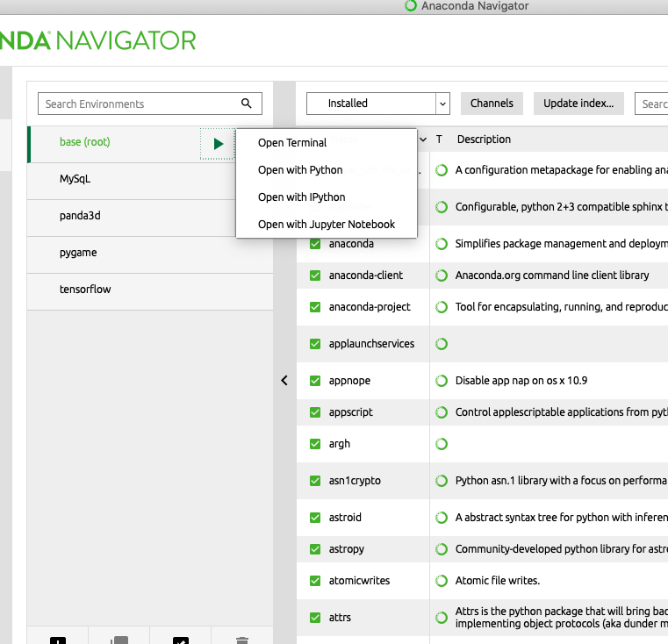
Task: Focus the package search field beside Update index
Action: [x=652, y=104]
